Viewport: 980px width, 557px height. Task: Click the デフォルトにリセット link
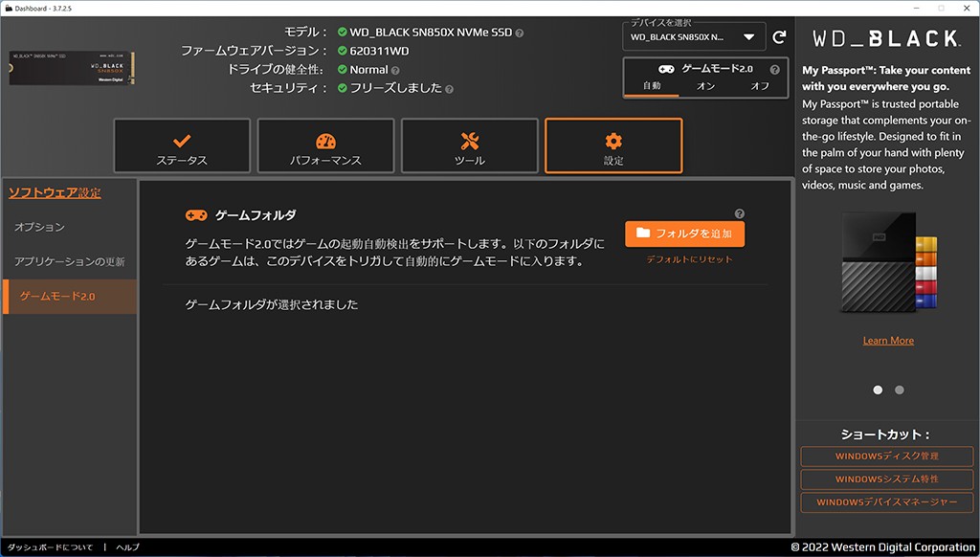[689, 259]
